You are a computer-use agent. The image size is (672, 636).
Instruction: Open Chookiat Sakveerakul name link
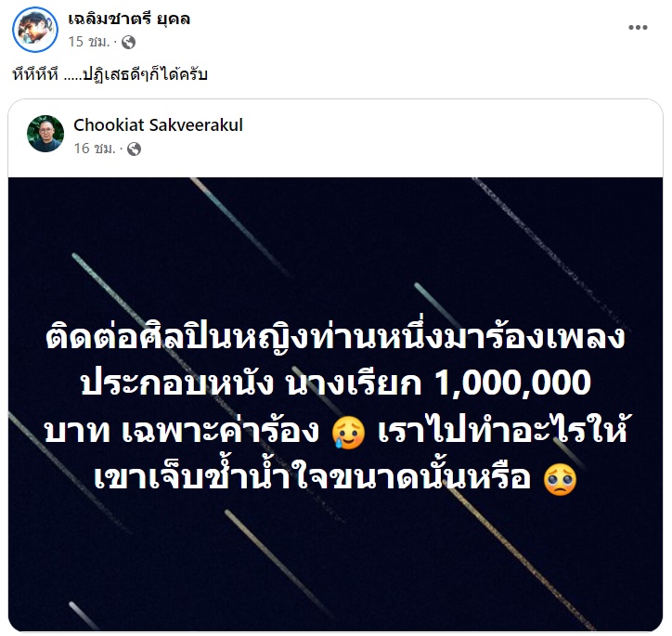[158, 124]
